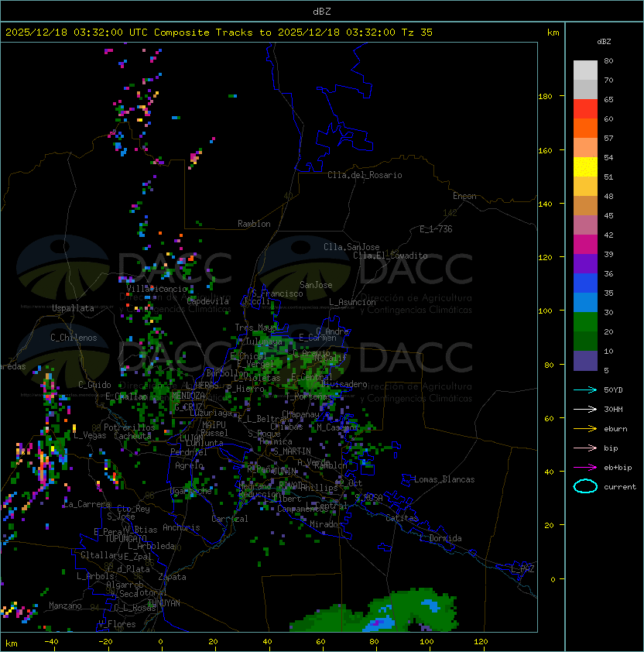Click the -20 mark on the horizontal km axis
644x652 pixels.
[105, 642]
